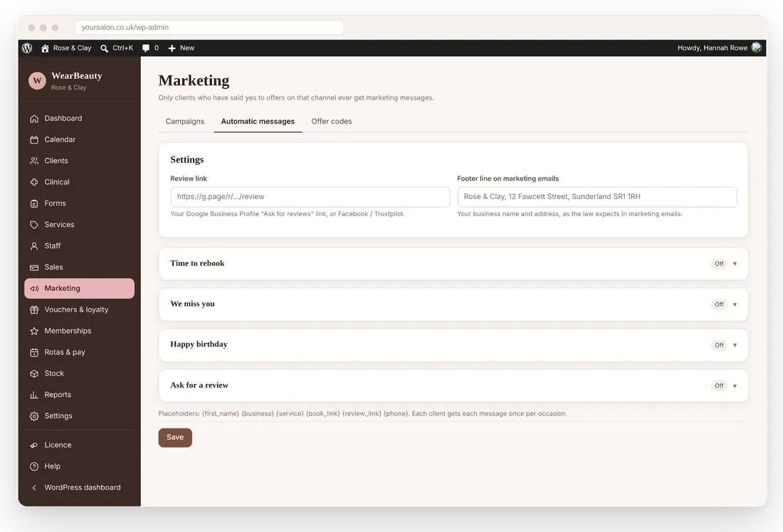This screenshot has width=783, height=532.
Task: Open the Clients menu item
Action: [x=79, y=161]
